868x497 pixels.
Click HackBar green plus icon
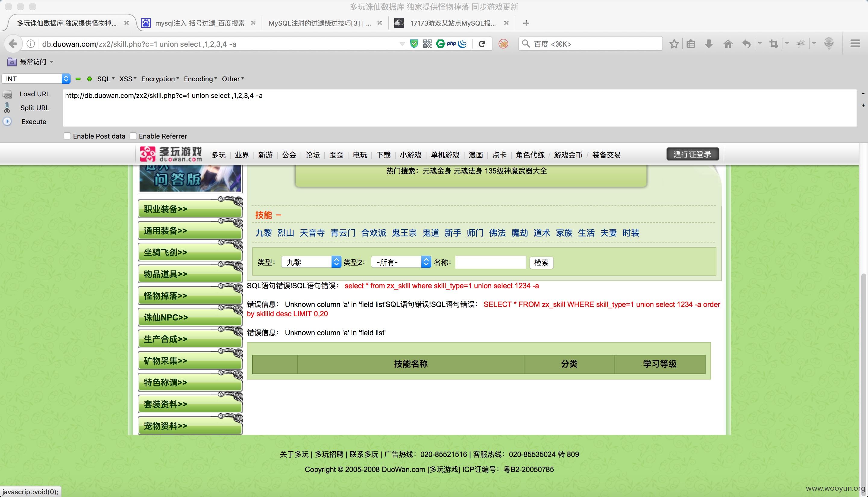pos(90,79)
